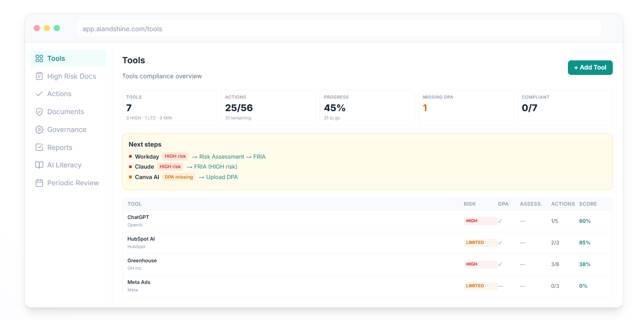644x321 pixels.
Task: Click Claude in Next steps
Action: (x=144, y=167)
